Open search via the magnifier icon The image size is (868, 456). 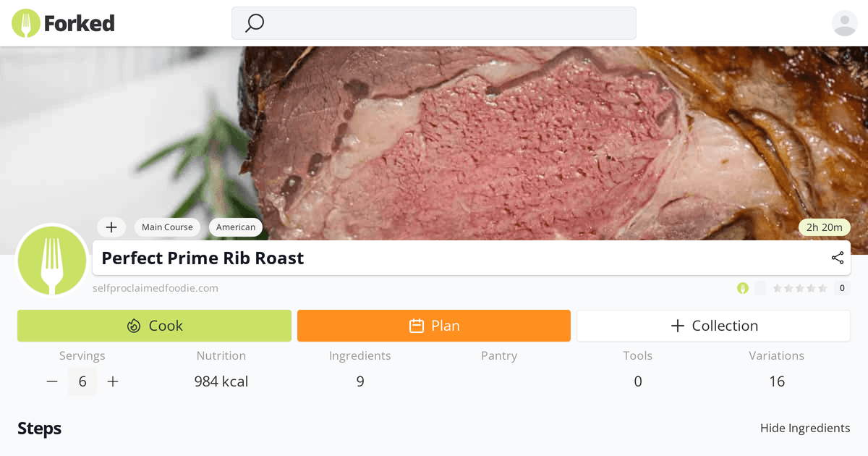click(253, 23)
